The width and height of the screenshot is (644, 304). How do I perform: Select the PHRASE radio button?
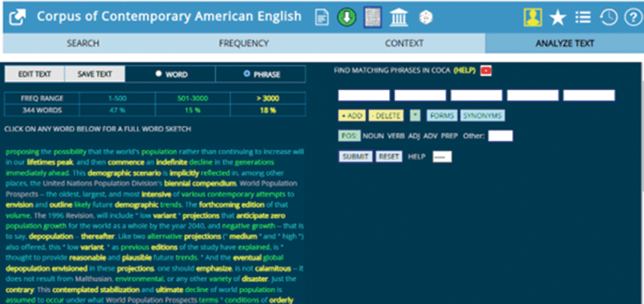[x=246, y=74]
